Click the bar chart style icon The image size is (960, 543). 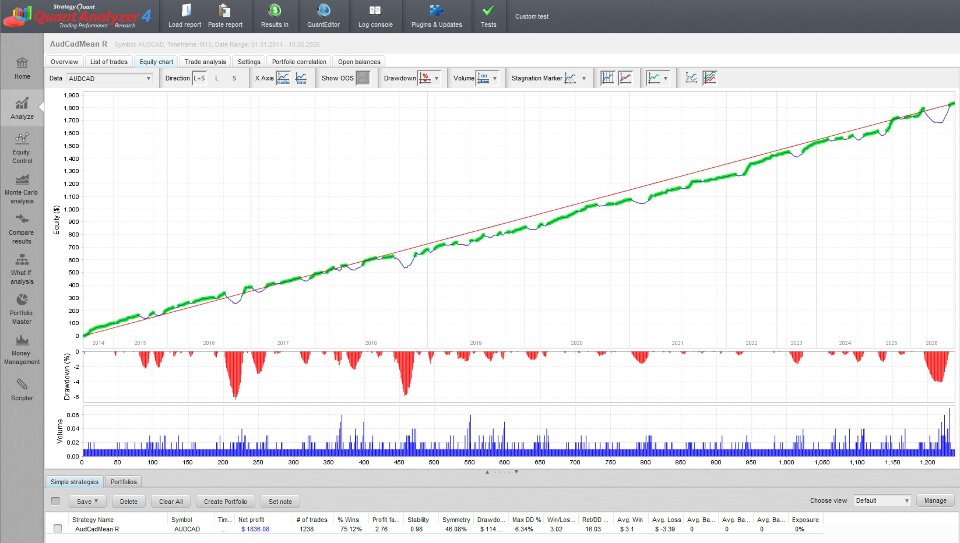(x=607, y=78)
